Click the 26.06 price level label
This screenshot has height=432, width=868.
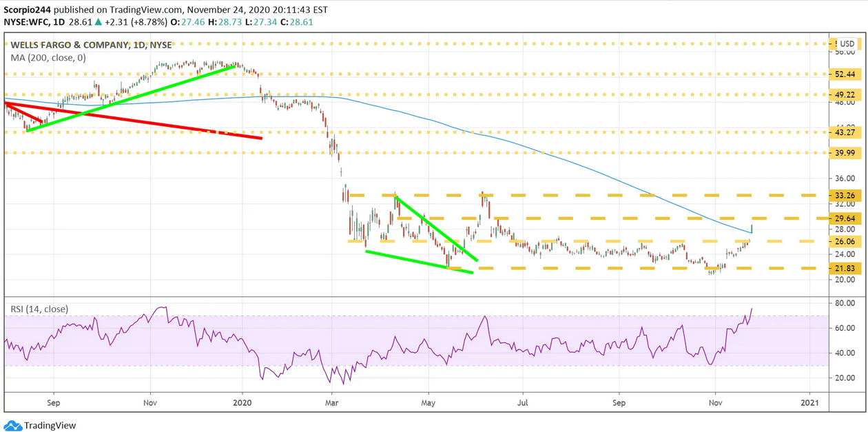point(845,241)
